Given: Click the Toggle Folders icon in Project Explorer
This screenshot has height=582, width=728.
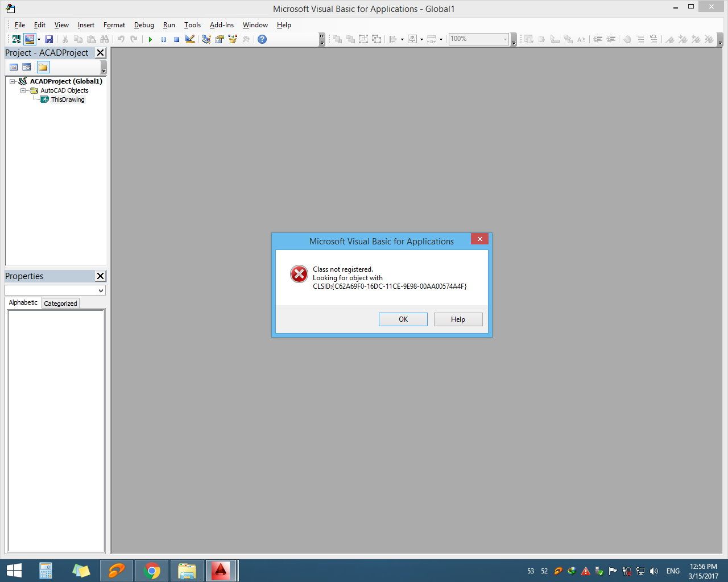Looking at the screenshot, I should pyautogui.click(x=43, y=66).
